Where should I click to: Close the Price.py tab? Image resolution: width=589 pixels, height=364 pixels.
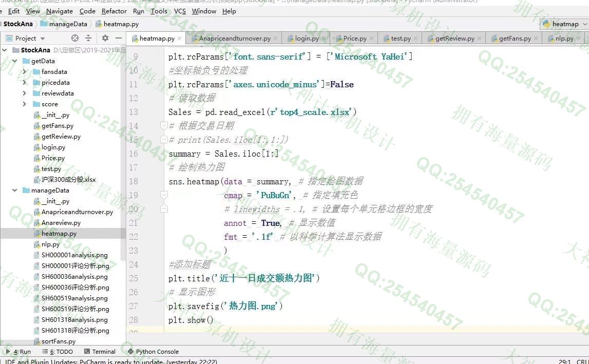(371, 39)
